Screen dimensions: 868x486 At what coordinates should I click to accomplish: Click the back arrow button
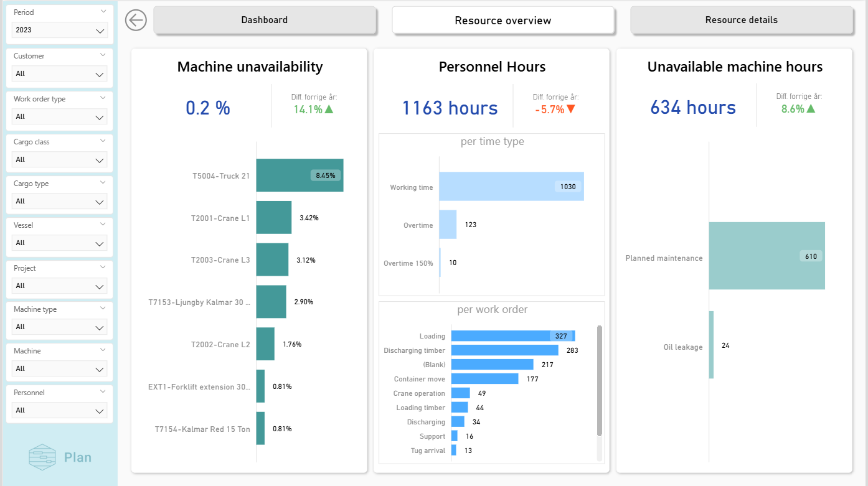coord(135,20)
